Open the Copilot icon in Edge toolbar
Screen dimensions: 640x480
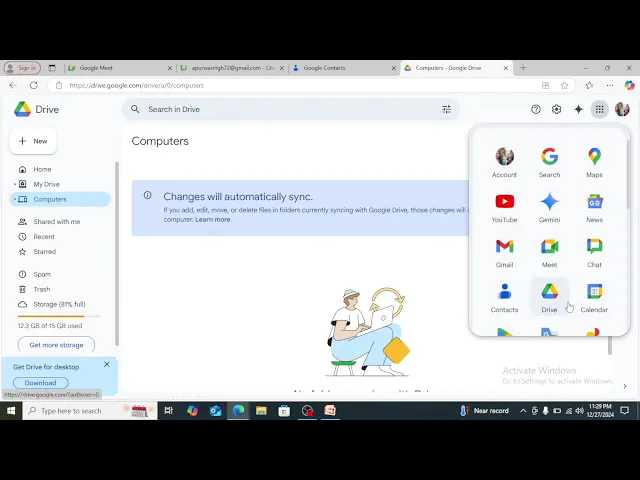pyautogui.click(x=629, y=85)
